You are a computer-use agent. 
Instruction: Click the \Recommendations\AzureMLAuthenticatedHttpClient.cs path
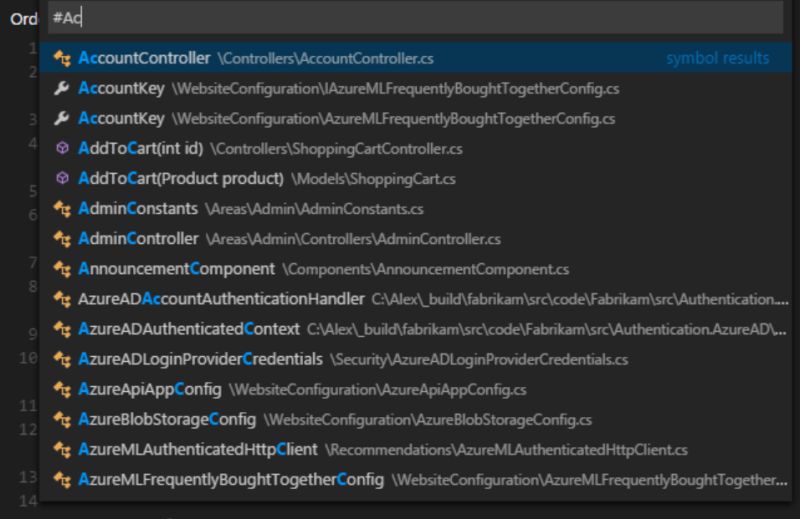(x=506, y=450)
